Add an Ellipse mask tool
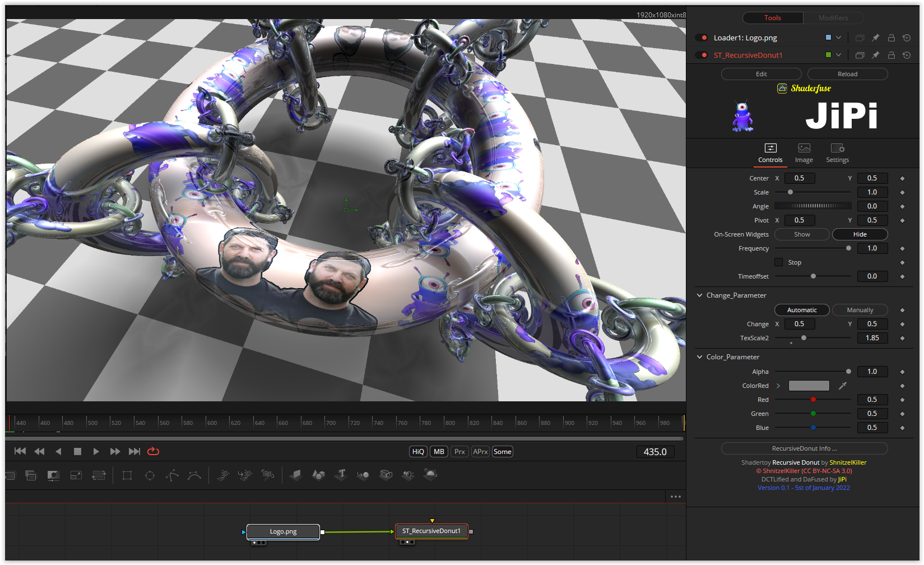 (150, 475)
